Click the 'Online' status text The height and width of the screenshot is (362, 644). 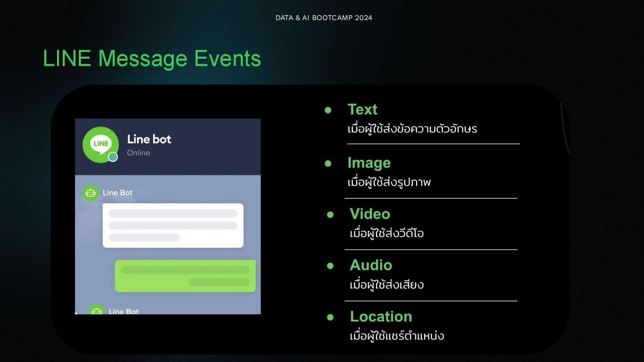click(x=138, y=153)
